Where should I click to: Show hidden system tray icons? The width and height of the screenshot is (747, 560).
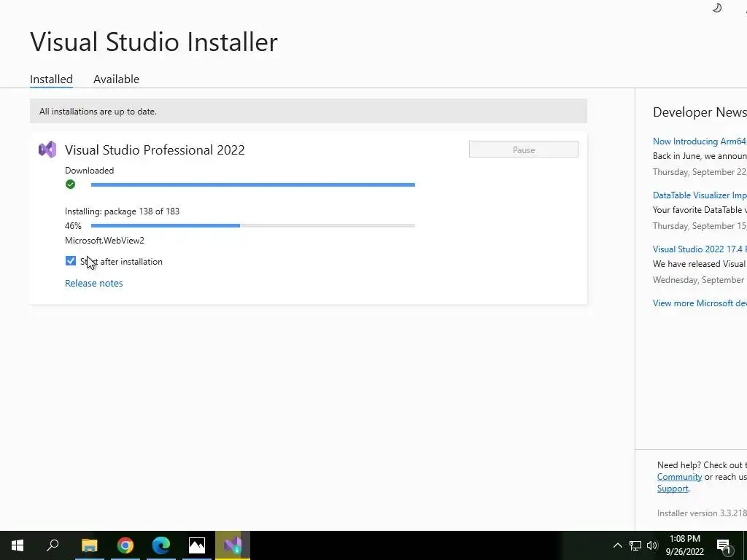617,545
